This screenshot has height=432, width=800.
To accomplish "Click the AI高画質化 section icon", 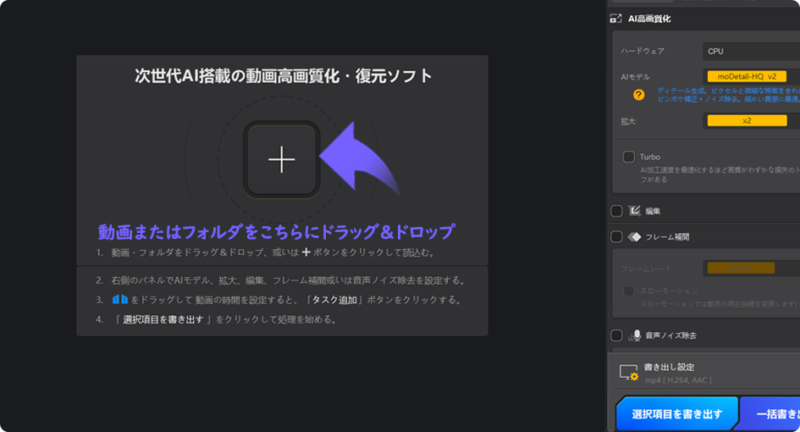I will 614,19.
